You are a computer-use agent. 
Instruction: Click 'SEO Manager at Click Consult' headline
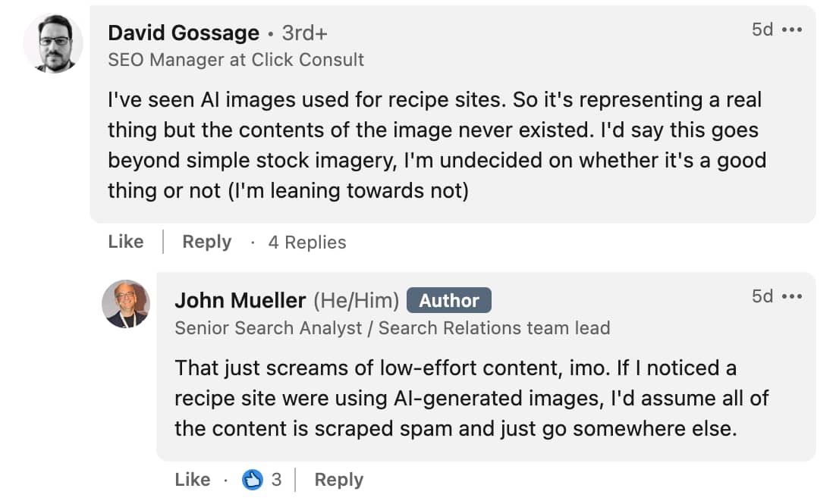click(236, 60)
